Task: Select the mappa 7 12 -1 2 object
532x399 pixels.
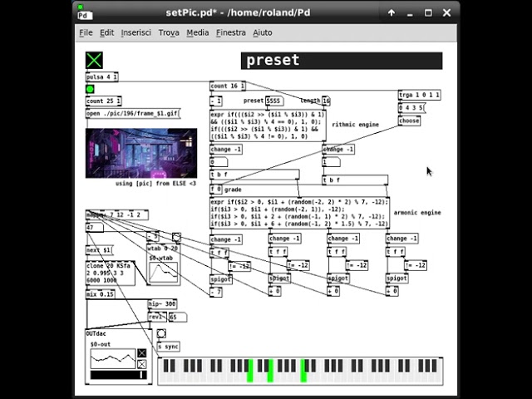Action: [x=116, y=215]
